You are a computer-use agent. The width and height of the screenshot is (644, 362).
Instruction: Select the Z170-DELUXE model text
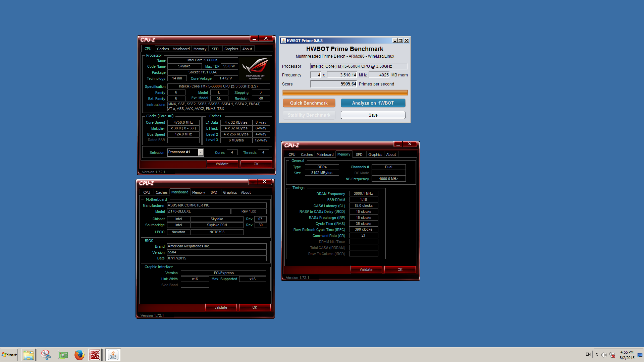[x=179, y=212]
